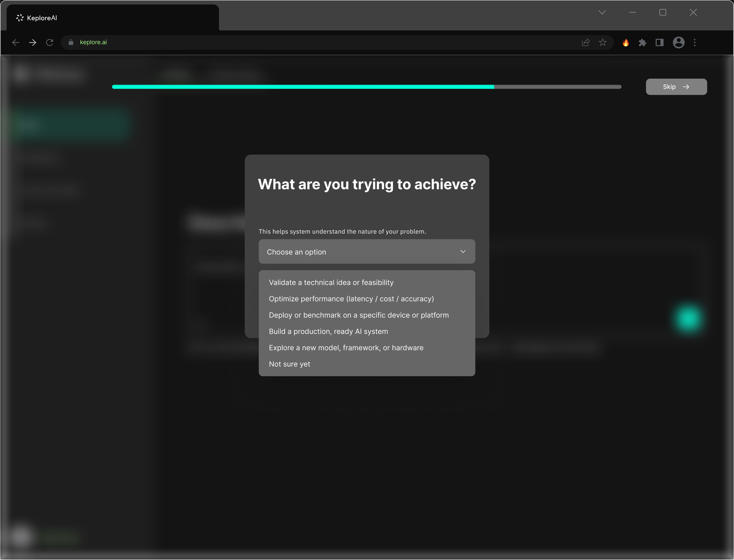This screenshot has height=560, width=734.
Task: Click inside the address bar
Action: (x=233, y=42)
